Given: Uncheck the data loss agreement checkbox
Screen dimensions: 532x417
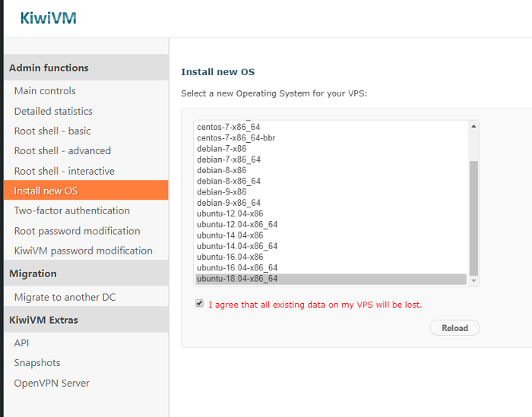Looking at the screenshot, I should pos(199,304).
